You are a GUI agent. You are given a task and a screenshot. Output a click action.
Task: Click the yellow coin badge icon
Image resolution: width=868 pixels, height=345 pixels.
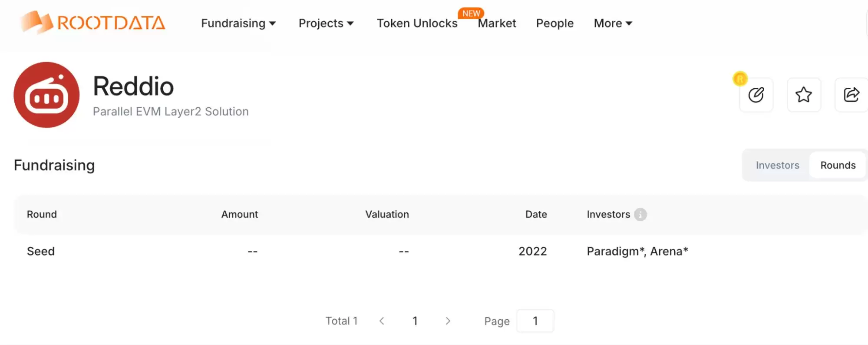740,79
